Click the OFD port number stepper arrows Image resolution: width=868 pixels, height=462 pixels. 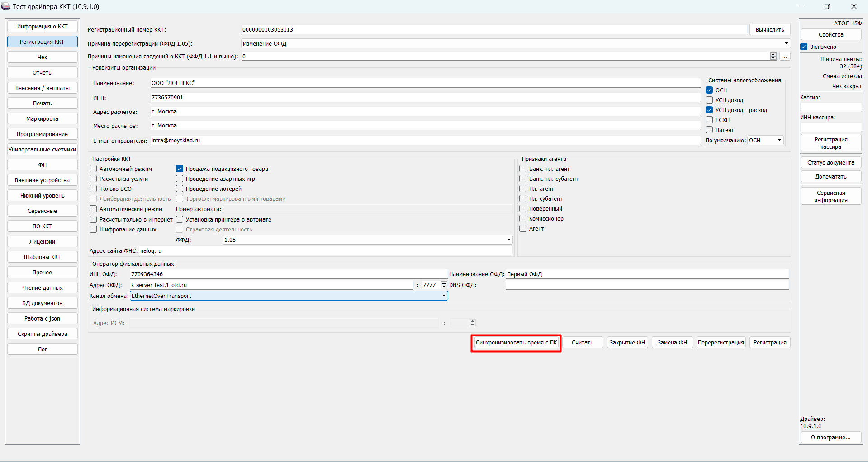[x=444, y=285]
